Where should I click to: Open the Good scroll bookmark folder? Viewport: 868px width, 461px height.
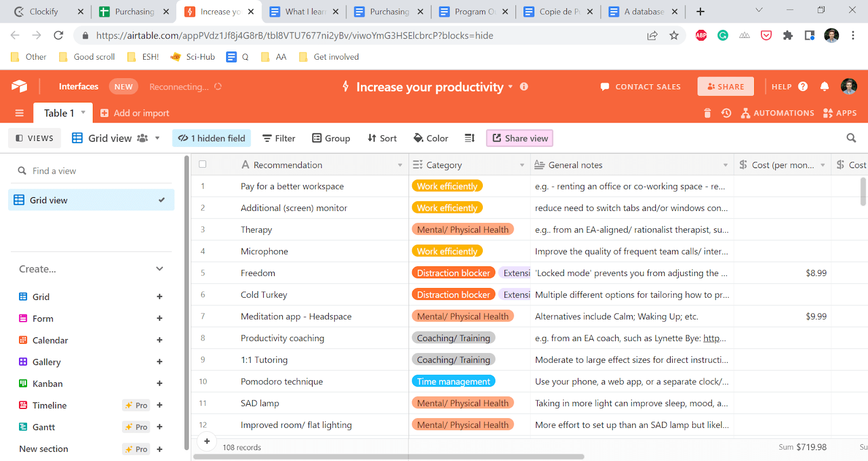click(x=87, y=56)
